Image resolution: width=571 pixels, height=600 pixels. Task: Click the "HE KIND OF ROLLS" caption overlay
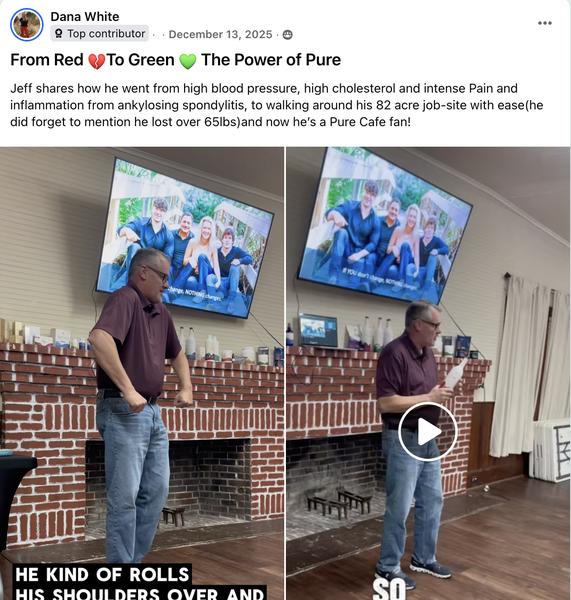tap(103, 574)
